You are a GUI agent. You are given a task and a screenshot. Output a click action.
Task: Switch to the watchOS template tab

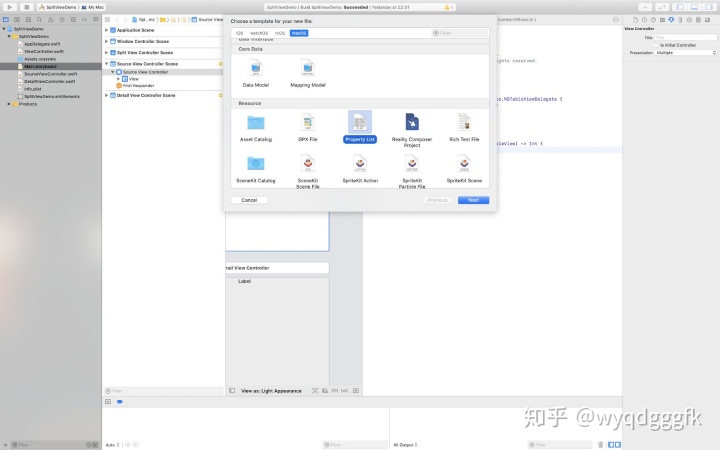pyautogui.click(x=259, y=33)
